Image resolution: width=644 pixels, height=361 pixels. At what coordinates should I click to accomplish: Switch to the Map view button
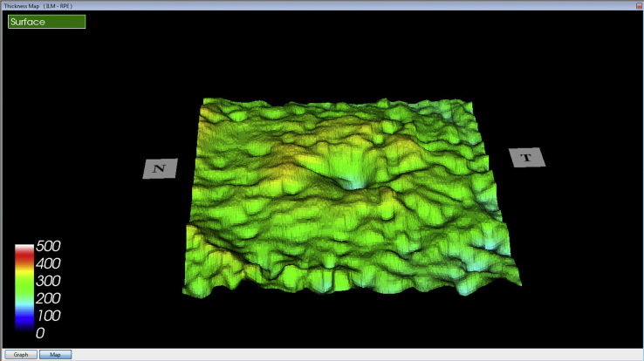(55, 355)
